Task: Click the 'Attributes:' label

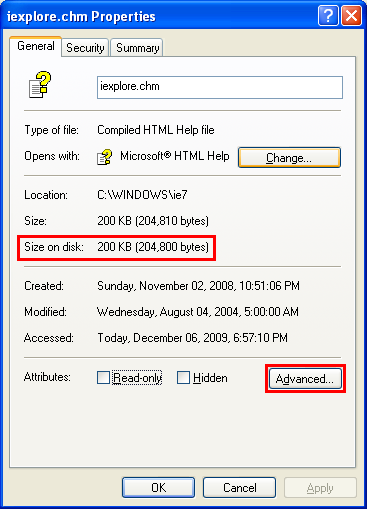Action: 47,377
